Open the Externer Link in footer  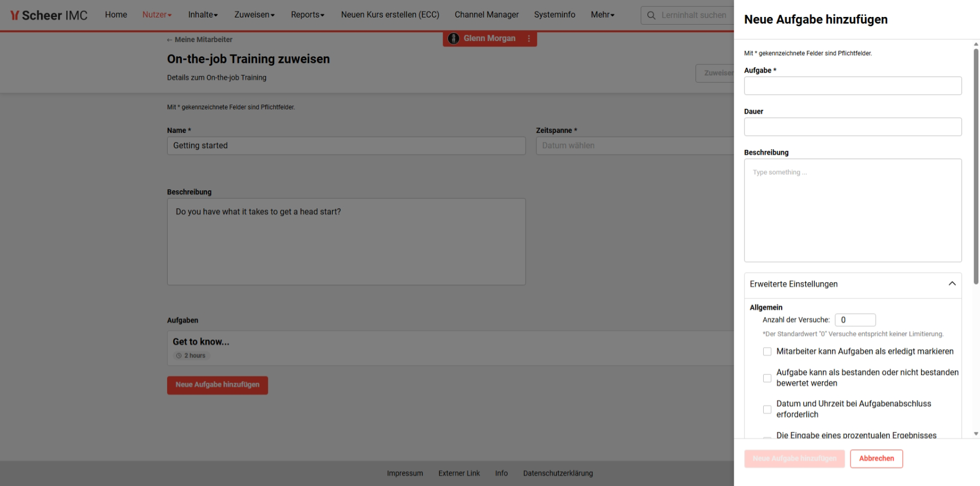(x=459, y=473)
